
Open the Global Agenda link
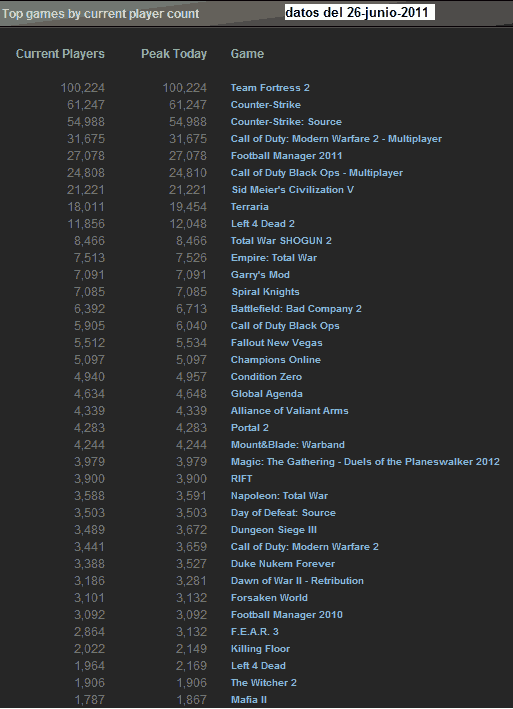click(x=267, y=394)
